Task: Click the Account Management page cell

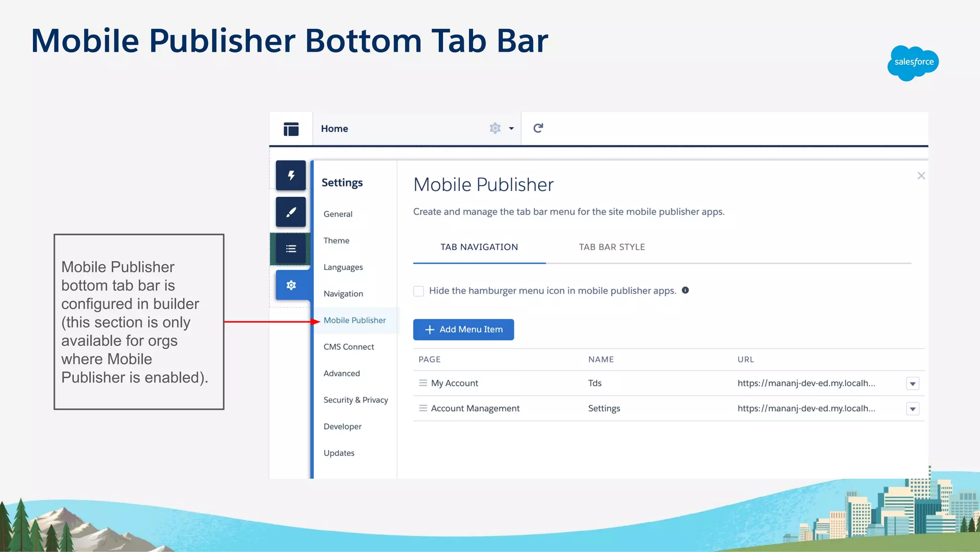Action: tap(475, 408)
